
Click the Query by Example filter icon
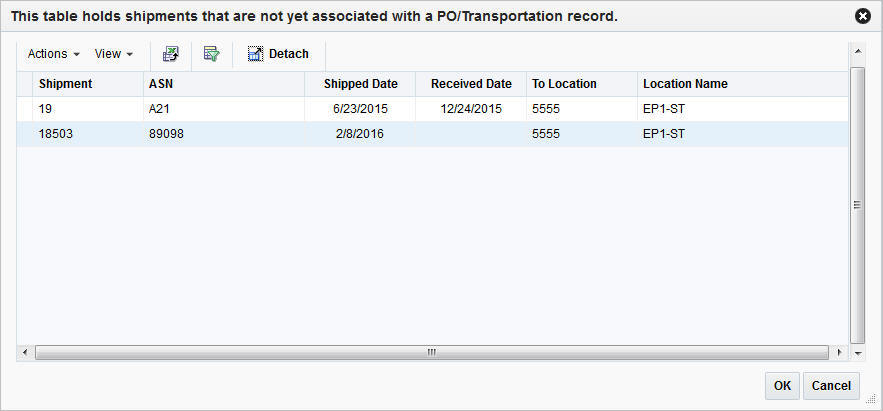[211, 54]
